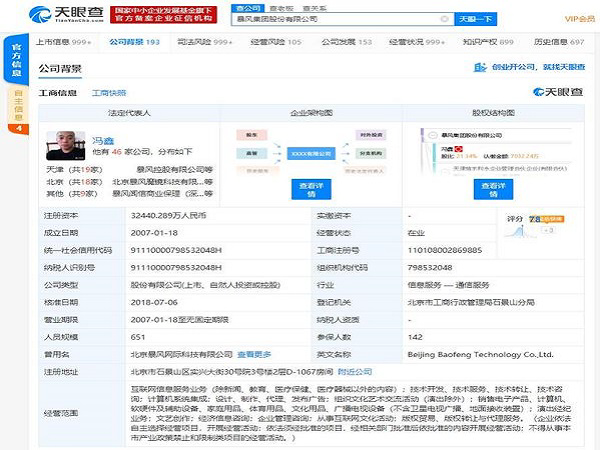Image resolution: width=600 pixels, height=450 pixels.
Task: Click the 评分 score badge
Action: pos(546,219)
